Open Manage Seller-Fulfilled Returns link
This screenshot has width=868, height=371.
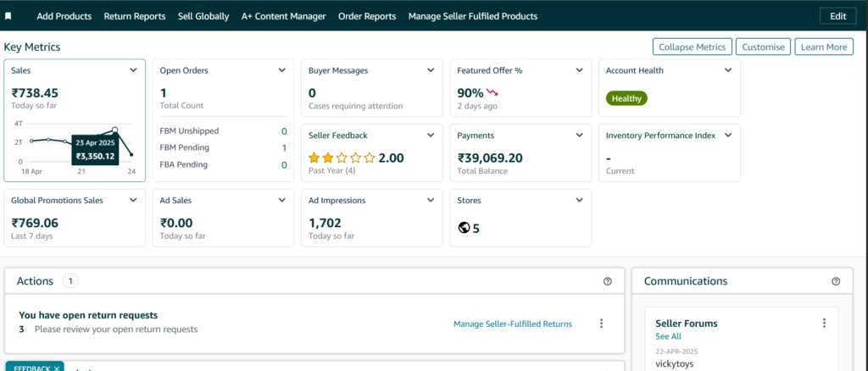point(512,324)
